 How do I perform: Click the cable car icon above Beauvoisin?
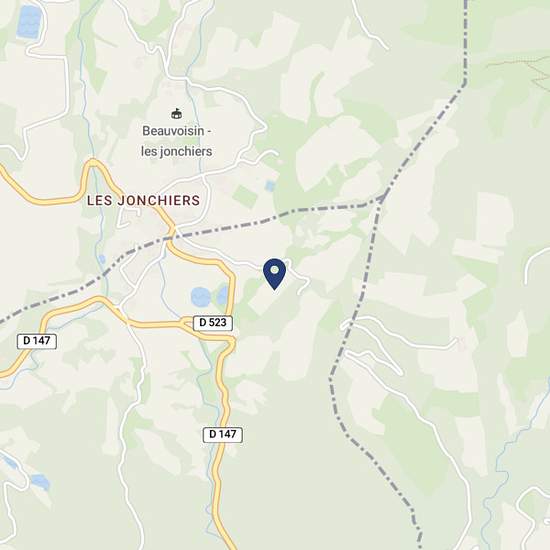(176, 113)
